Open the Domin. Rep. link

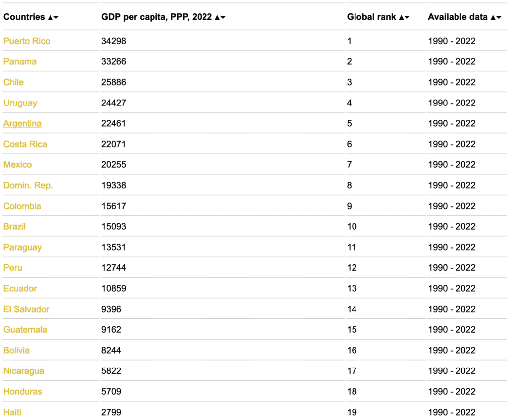click(x=28, y=186)
